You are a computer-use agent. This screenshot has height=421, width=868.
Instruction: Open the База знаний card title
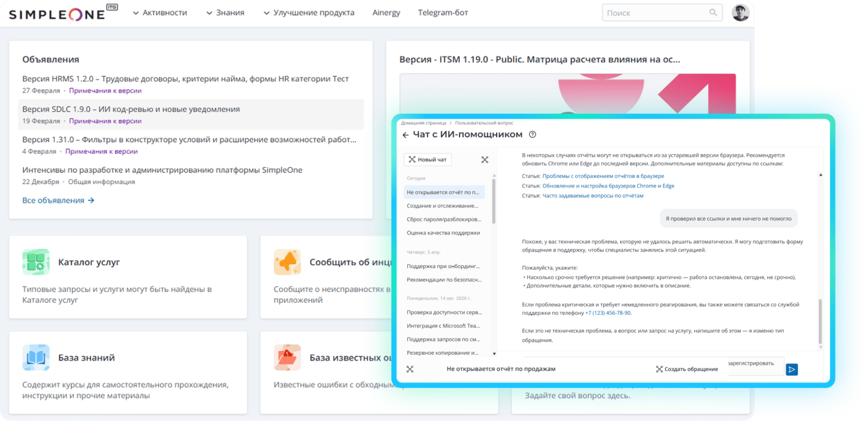tap(86, 358)
